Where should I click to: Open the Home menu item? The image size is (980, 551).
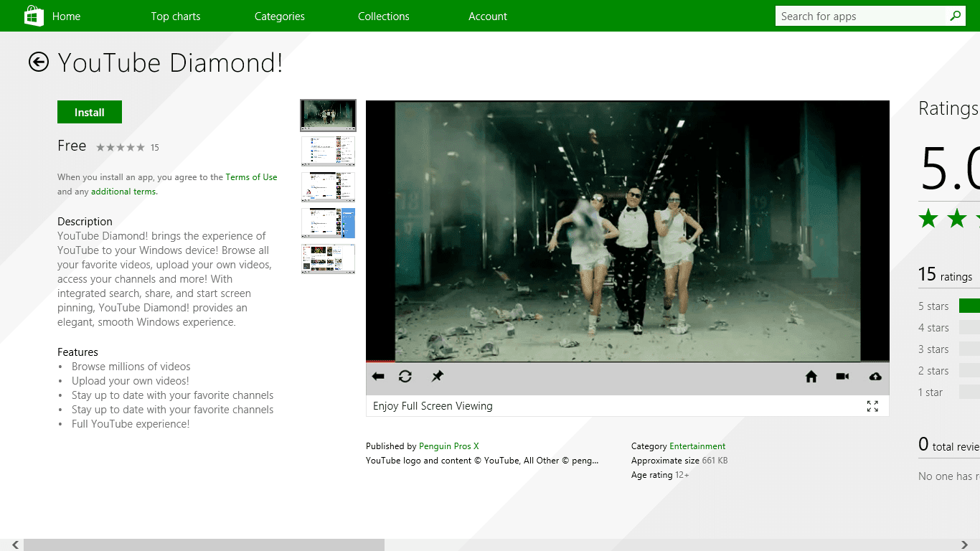pos(67,17)
